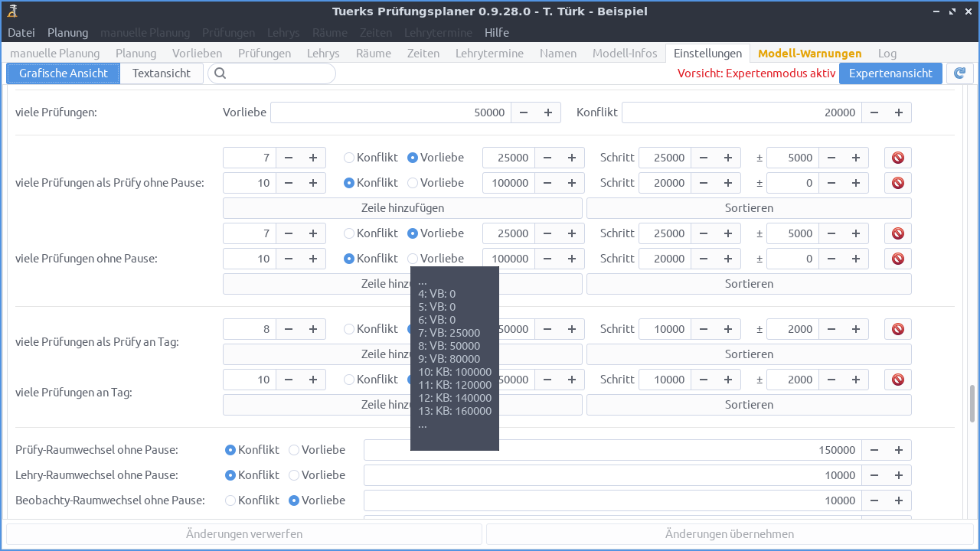Increase the Vorliebe value of 'viele Prüfungen' with plus
Screen dimensions: 980x551
tap(547, 112)
